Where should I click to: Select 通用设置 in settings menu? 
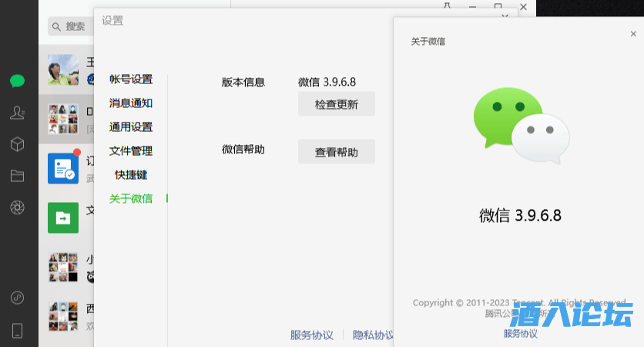tap(131, 127)
